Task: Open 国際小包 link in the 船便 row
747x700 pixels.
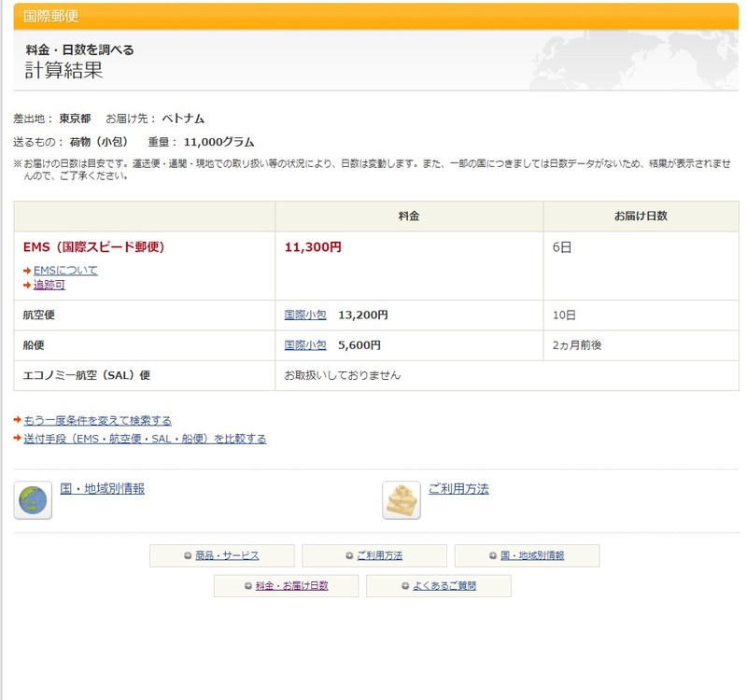Action: [x=305, y=345]
